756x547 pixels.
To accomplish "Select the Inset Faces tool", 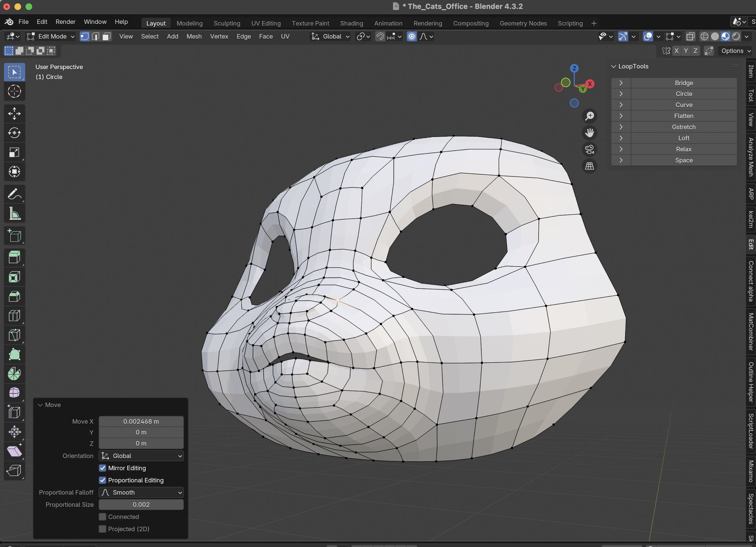I will (14, 277).
